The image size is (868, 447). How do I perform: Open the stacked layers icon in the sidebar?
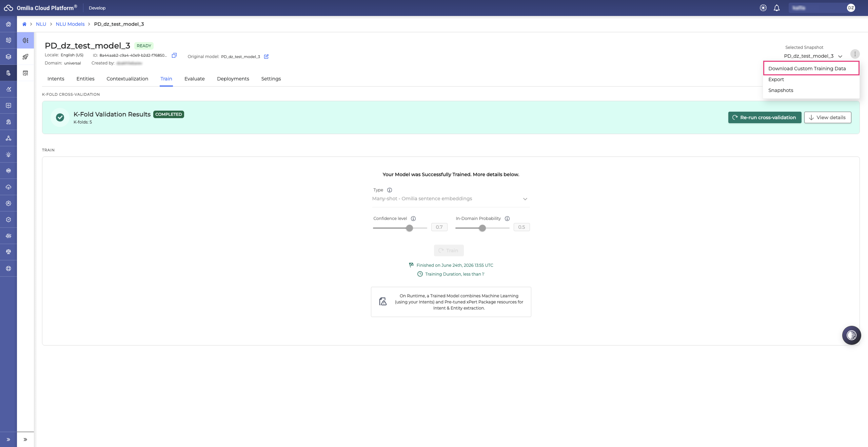coord(8,57)
